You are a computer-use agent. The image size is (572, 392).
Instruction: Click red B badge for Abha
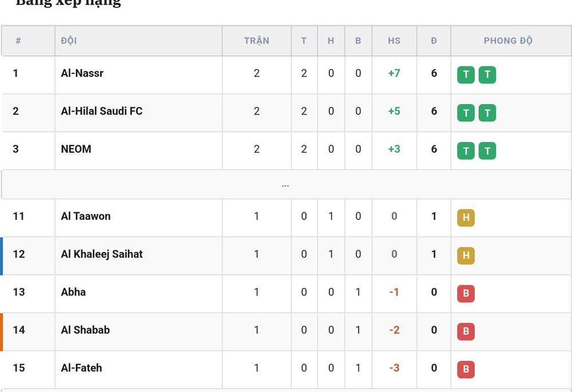pyautogui.click(x=466, y=294)
